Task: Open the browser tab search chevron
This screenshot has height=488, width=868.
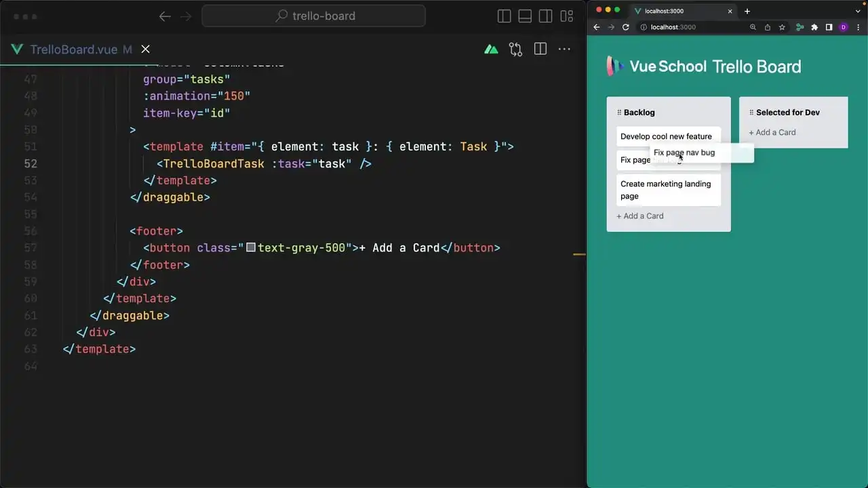Action: click(x=859, y=11)
